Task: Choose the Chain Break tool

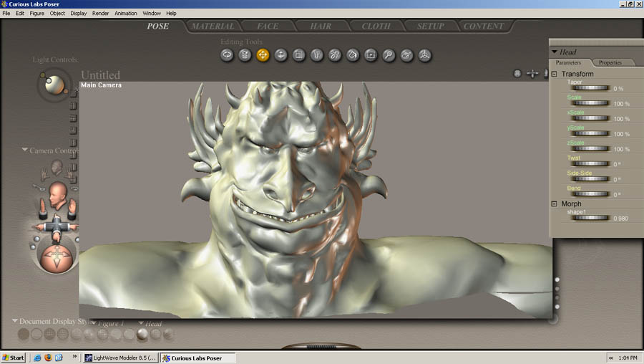Action: [x=335, y=54]
